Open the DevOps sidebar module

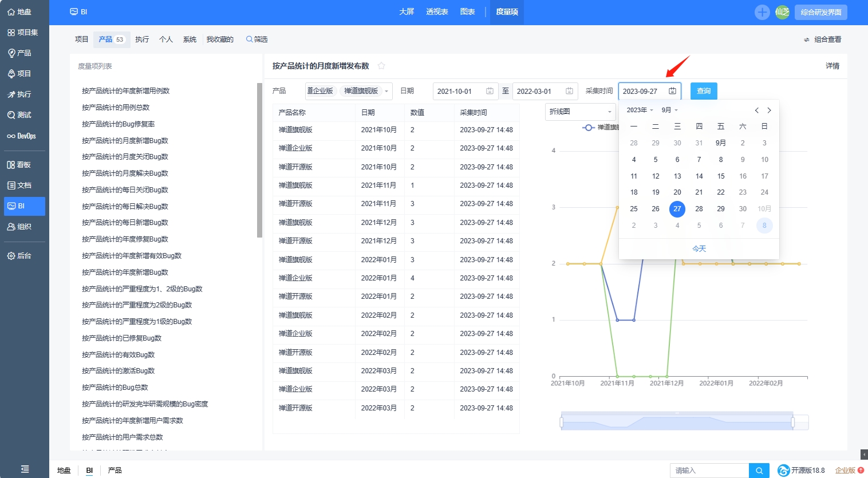click(22, 136)
